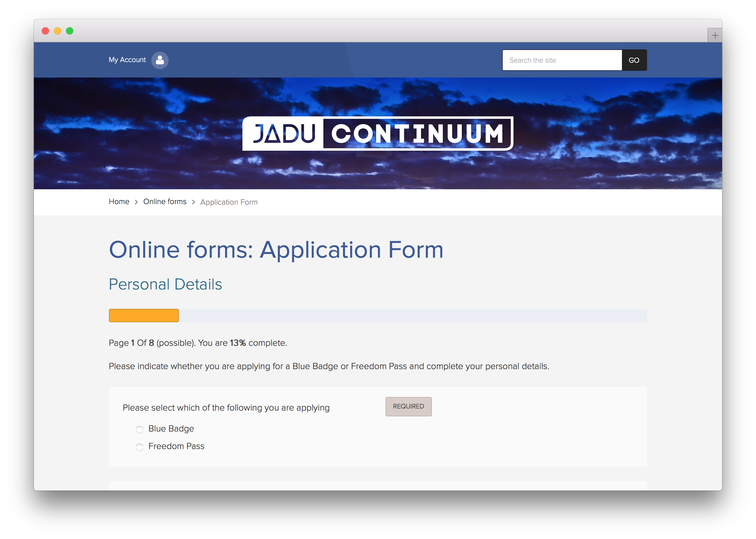The width and height of the screenshot is (756, 539).
Task: Click chevron after Home breadcrumb
Action: (136, 202)
